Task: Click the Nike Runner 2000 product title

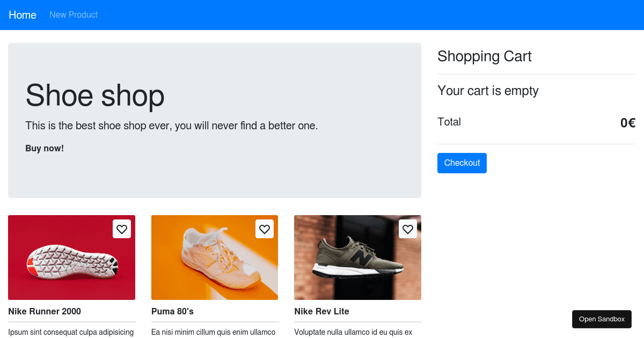Action: (x=45, y=311)
